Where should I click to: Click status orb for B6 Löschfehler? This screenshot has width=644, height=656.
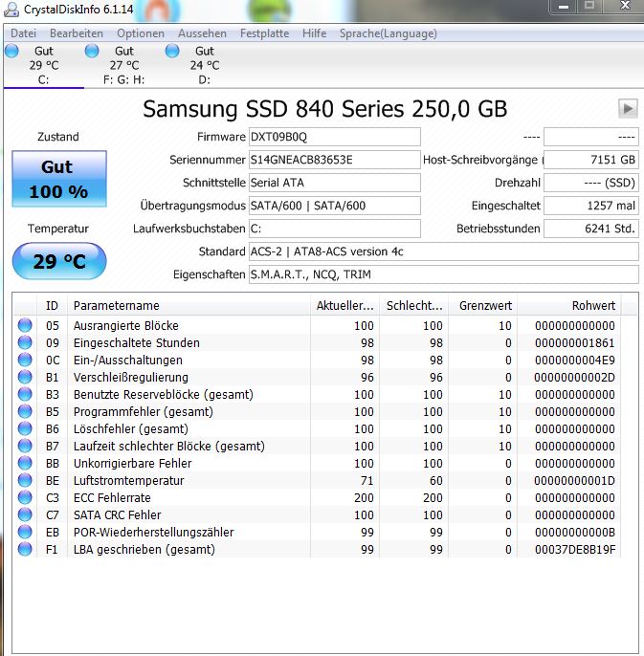[25, 428]
